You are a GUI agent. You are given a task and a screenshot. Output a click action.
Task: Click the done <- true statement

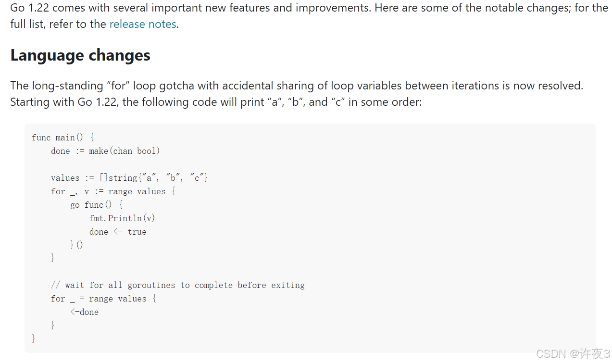[118, 232]
